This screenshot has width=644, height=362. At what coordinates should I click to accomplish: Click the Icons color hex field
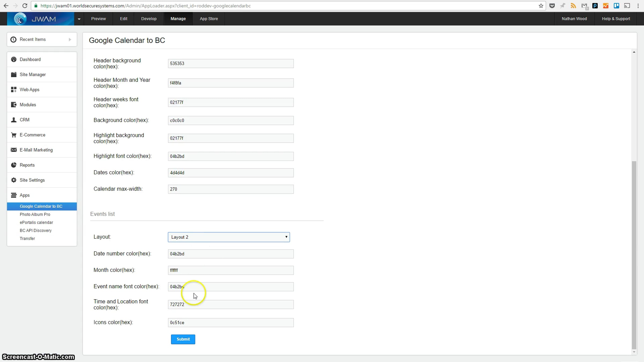click(231, 323)
